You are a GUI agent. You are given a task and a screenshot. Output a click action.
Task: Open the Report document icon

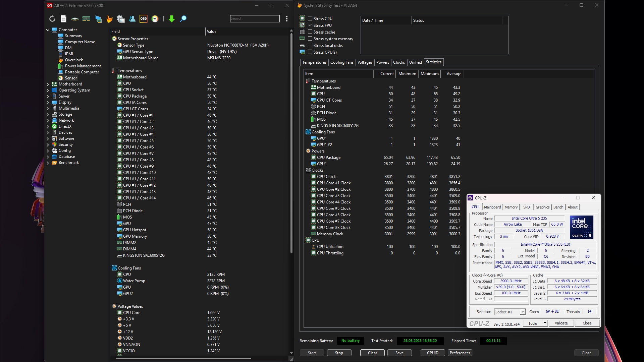click(63, 19)
